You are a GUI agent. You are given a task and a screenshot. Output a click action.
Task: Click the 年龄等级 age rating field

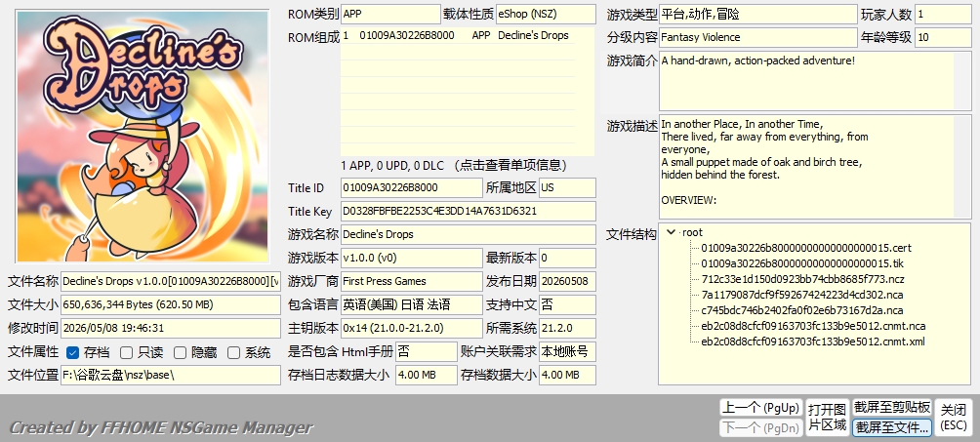click(x=943, y=37)
